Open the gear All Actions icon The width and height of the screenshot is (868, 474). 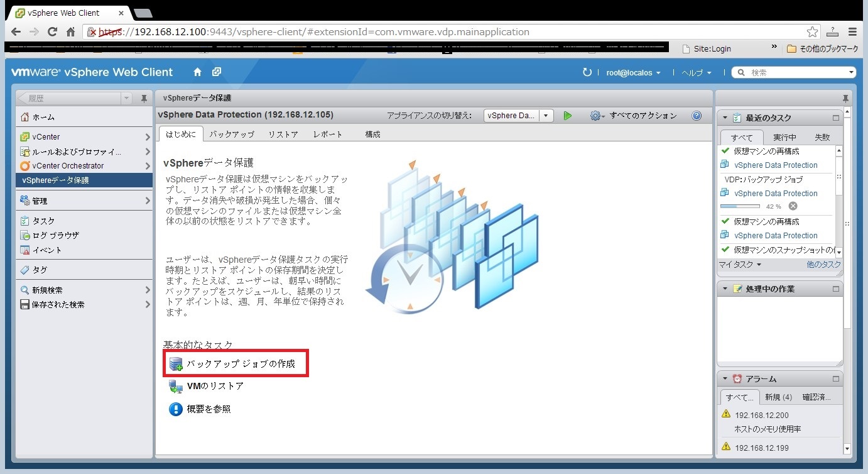[595, 116]
